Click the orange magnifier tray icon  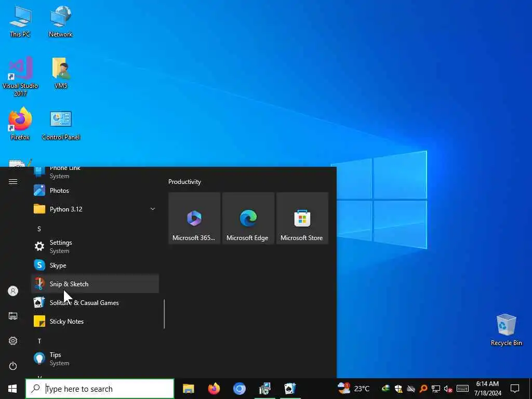[423, 389]
